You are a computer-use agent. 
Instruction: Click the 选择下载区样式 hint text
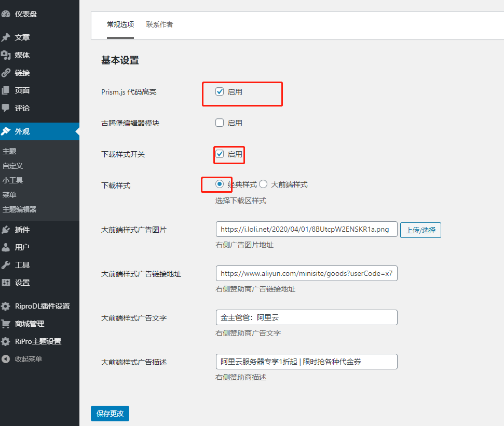(241, 201)
